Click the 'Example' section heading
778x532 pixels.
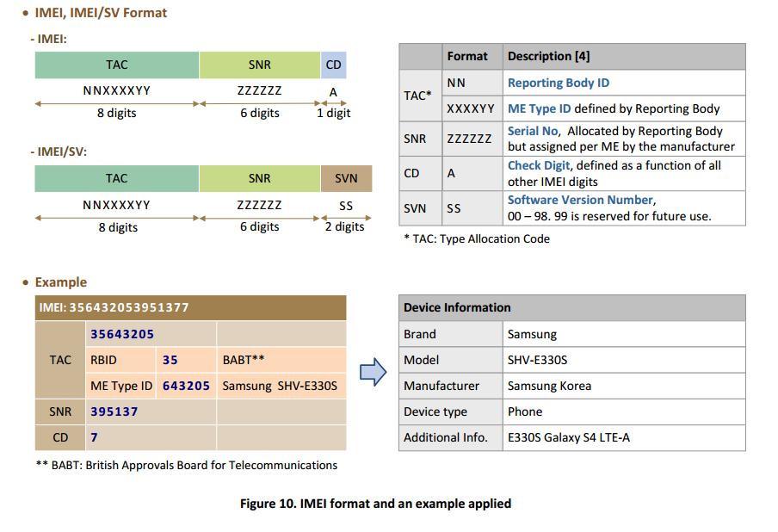pyautogui.click(x=60, y=282)
